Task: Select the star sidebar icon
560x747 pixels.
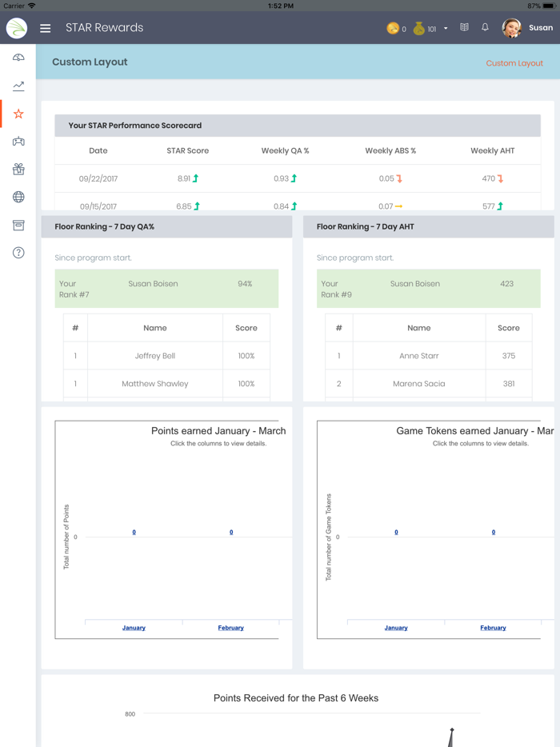Action: pyautogui.click(x=18, y=114)
